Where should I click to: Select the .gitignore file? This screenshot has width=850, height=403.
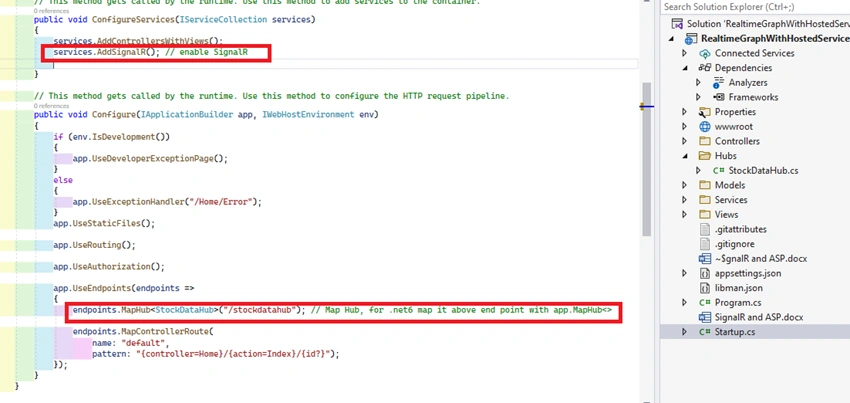[735, 244]
